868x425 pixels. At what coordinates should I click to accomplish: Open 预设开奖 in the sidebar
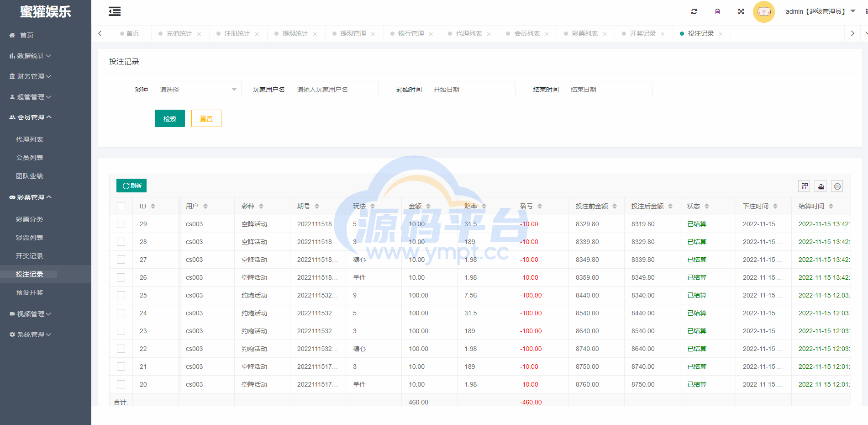tap(30, 292)
